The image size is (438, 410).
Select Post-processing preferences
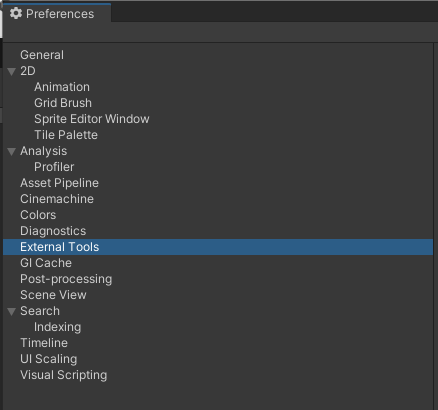(66, 279)
